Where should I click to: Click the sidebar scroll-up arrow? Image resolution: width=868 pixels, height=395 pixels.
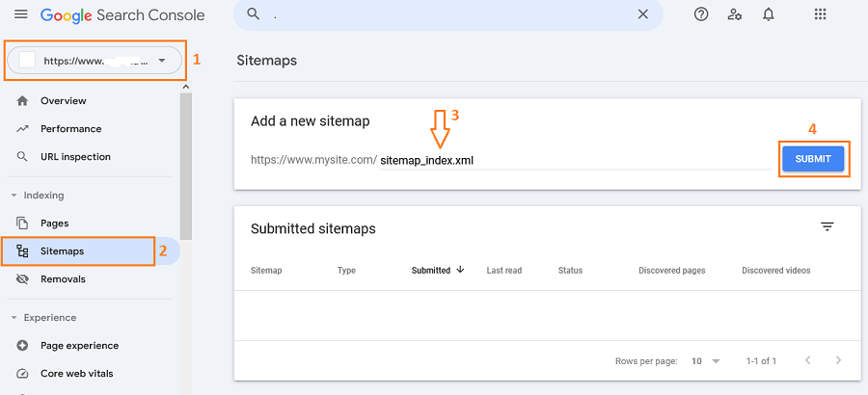[x=186, y=87]
